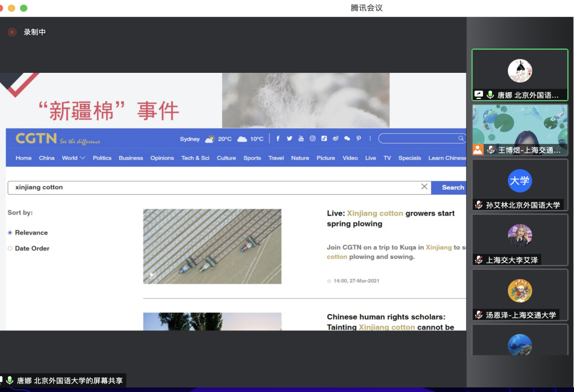Click the mic icon in the 屏幕共享 label

coord(10,381)
